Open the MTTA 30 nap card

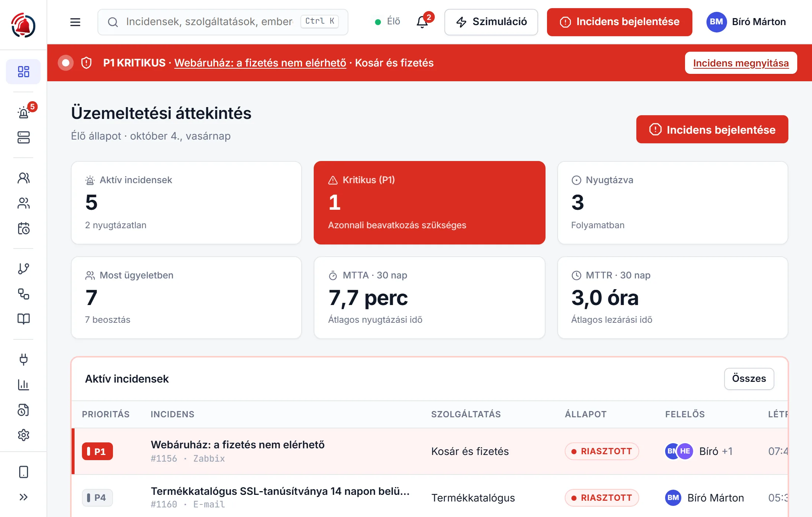point(430,298)
